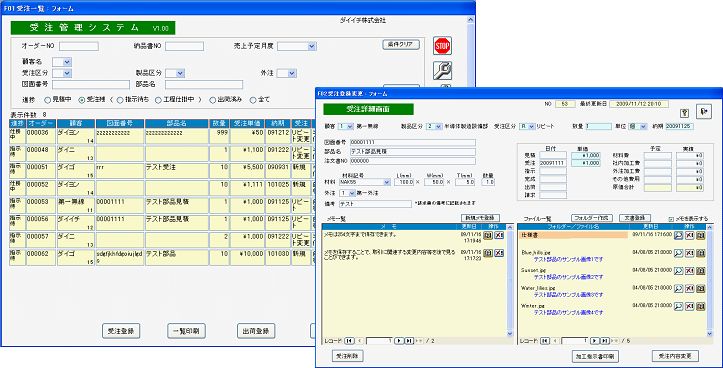This screenshot has height=368, width=723.
Task: Open the 顧客名 dropdown in order list
Action: click(x=67, y=62)
